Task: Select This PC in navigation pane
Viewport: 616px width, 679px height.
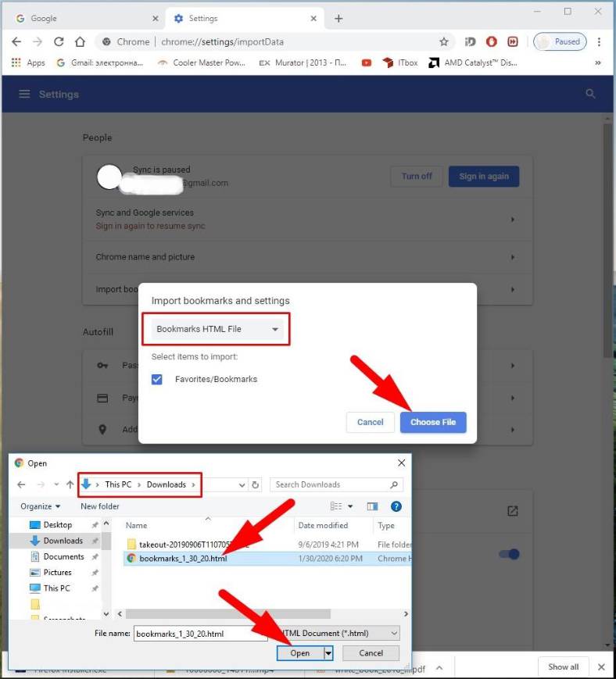Action: click(56, 588)
